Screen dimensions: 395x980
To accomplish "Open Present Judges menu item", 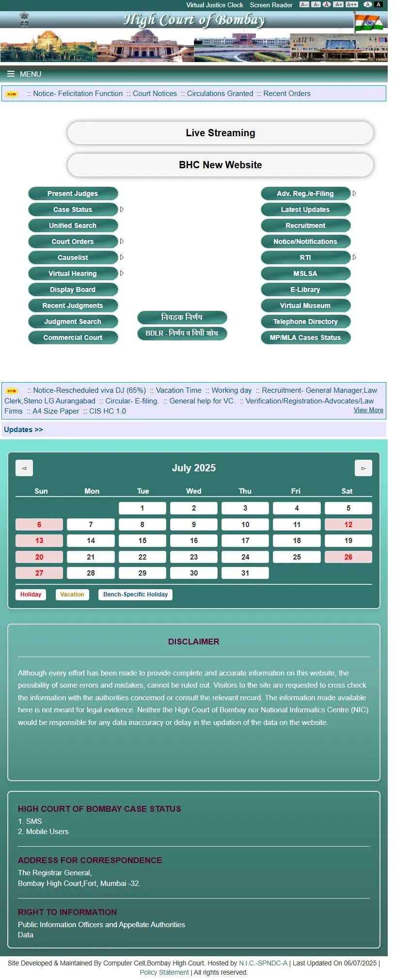I will (x=73, y=193).
